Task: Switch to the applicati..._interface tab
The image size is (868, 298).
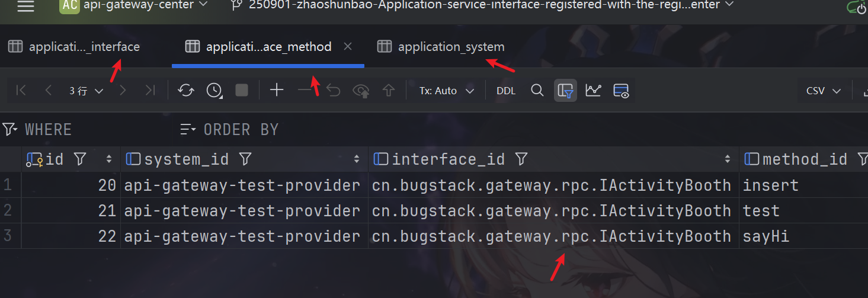Action: point(84,47)
